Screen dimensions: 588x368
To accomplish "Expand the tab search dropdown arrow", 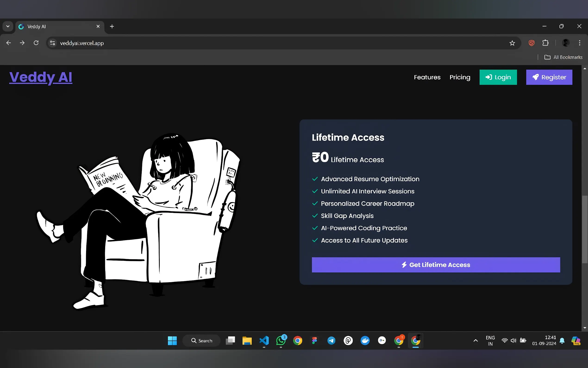I will pyautogui.click(x=8, y=26).
